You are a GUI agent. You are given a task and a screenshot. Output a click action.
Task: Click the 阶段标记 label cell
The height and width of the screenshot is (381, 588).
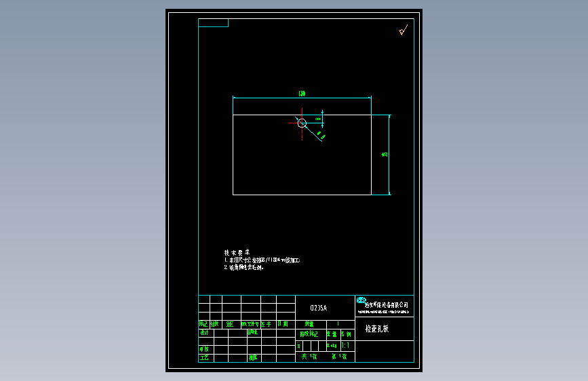tap(309, 334)
